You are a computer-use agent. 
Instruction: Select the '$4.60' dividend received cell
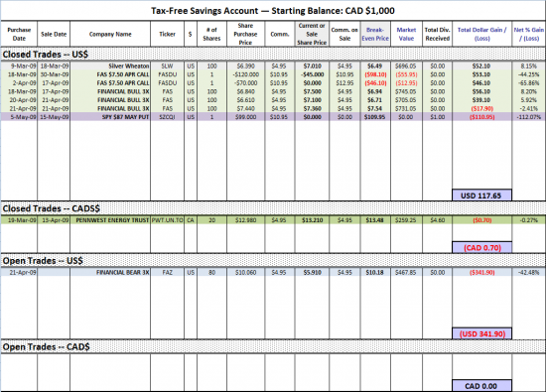pos(438,220)
